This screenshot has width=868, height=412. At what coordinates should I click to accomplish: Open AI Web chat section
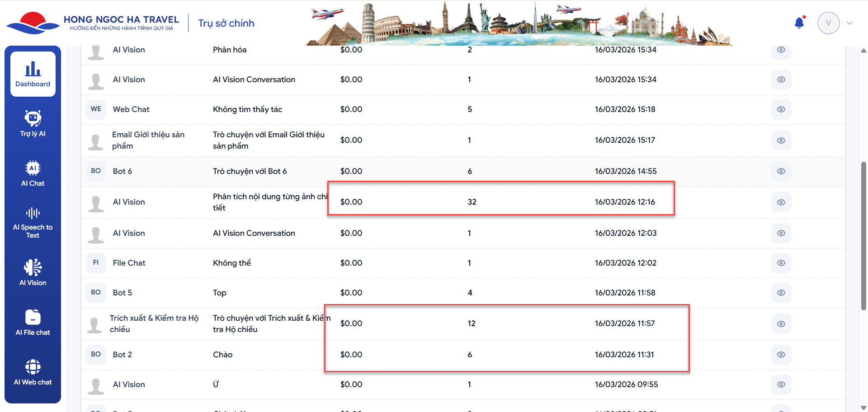[33, 372]
